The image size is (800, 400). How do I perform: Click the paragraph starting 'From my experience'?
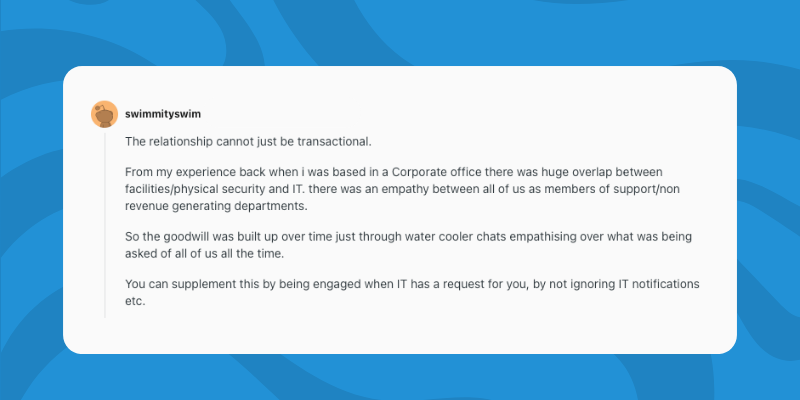click(402, 189)
